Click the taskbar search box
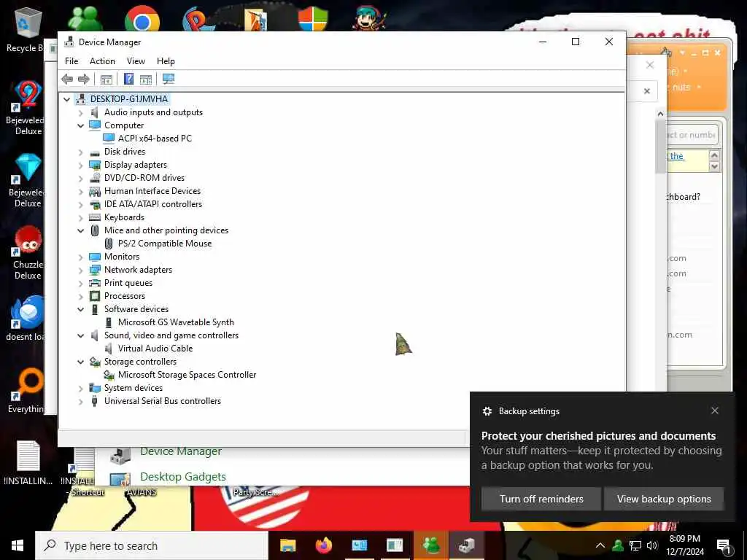This screenshot has width=747, height=560. point(152,545)
